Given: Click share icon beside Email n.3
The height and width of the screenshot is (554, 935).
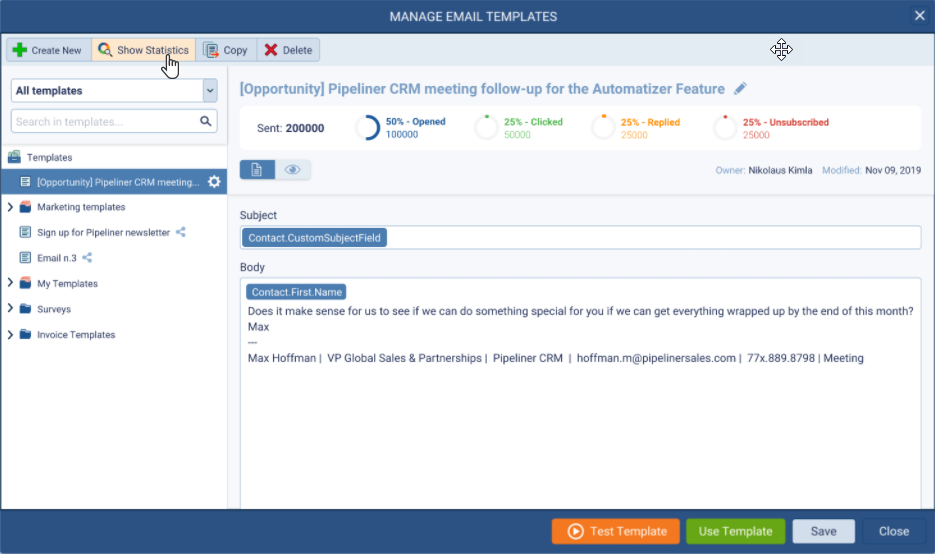Looking at the screenshot, I should [x=88, y=258].
